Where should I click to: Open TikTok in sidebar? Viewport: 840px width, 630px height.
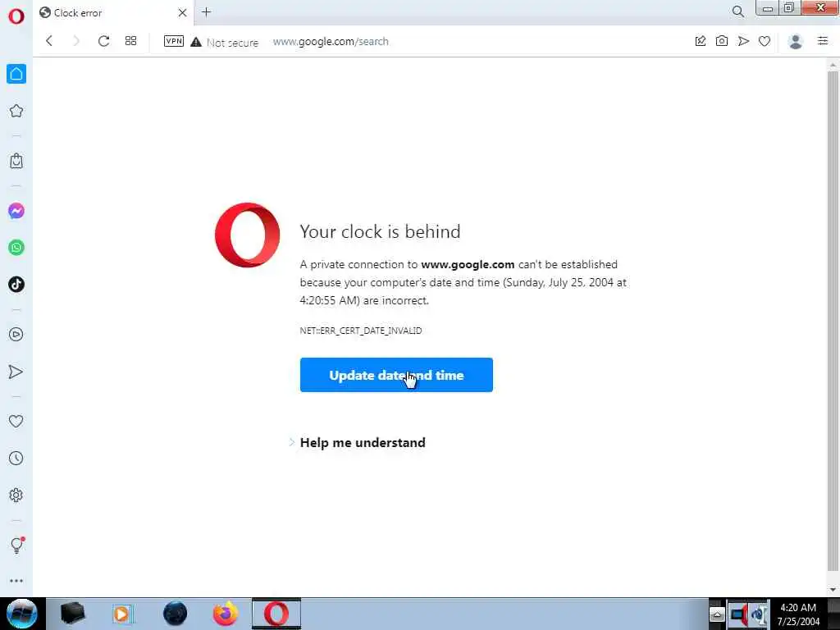click(16, 284)
